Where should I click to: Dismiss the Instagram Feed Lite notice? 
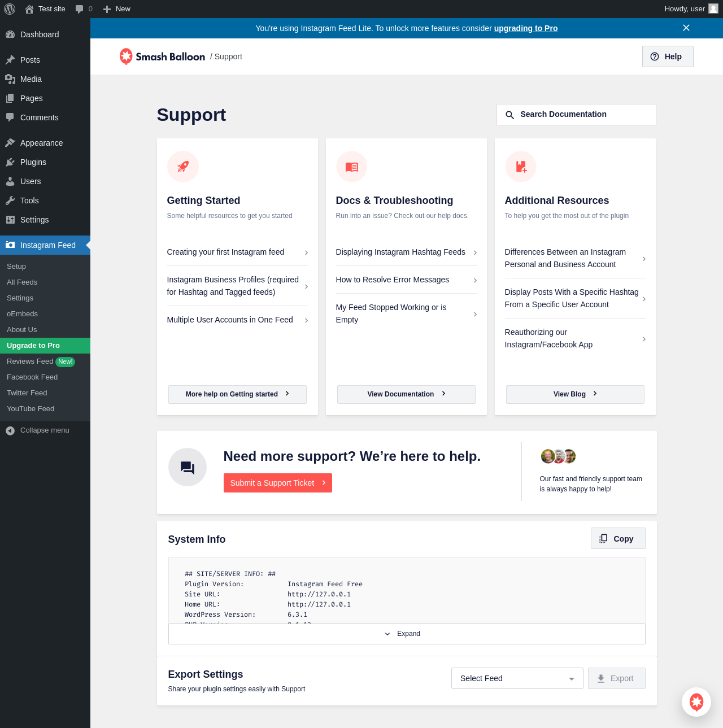pos(686,28)
